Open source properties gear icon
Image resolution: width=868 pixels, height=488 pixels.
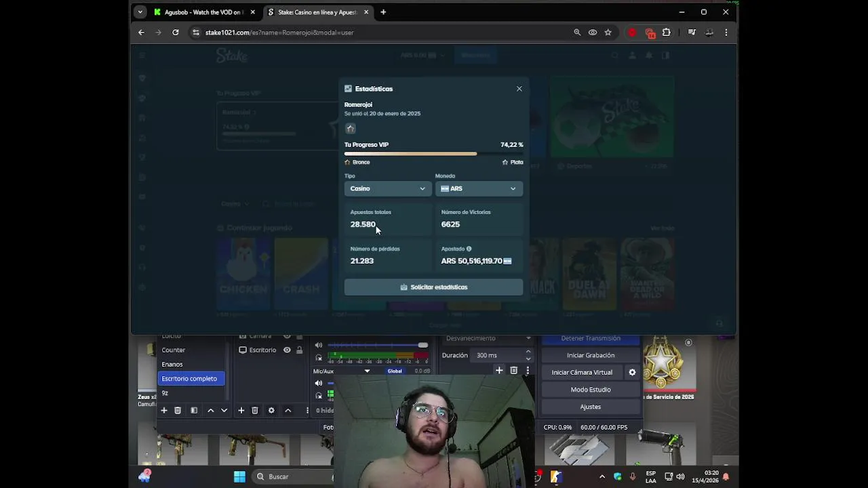pos(271,411)
